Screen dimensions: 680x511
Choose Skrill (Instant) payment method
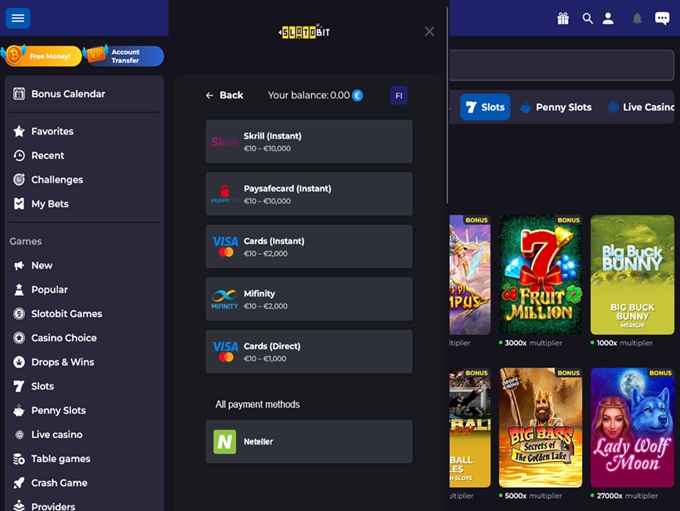click(x=309, y=141)
